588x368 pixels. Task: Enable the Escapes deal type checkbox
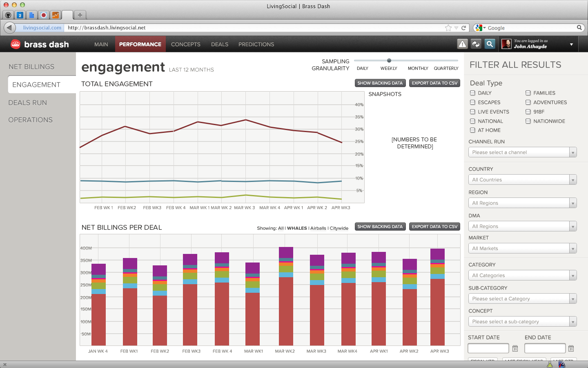[472, 102]
